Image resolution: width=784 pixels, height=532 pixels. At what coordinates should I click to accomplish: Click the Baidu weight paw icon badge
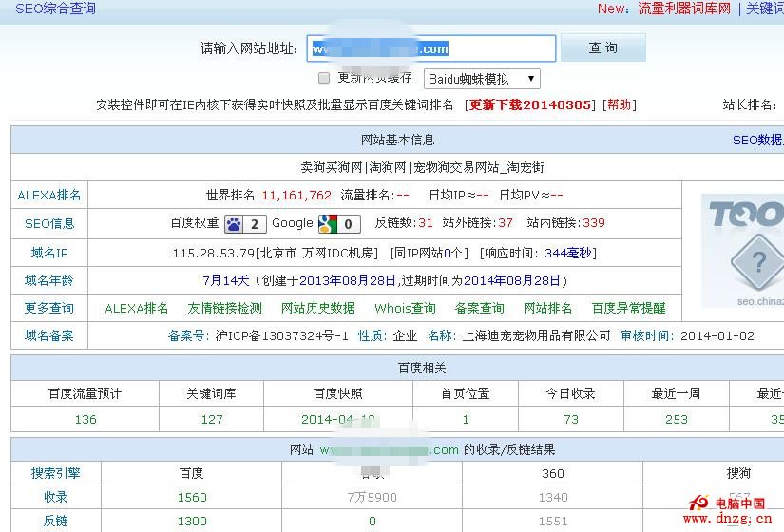(x=245, y=223)
